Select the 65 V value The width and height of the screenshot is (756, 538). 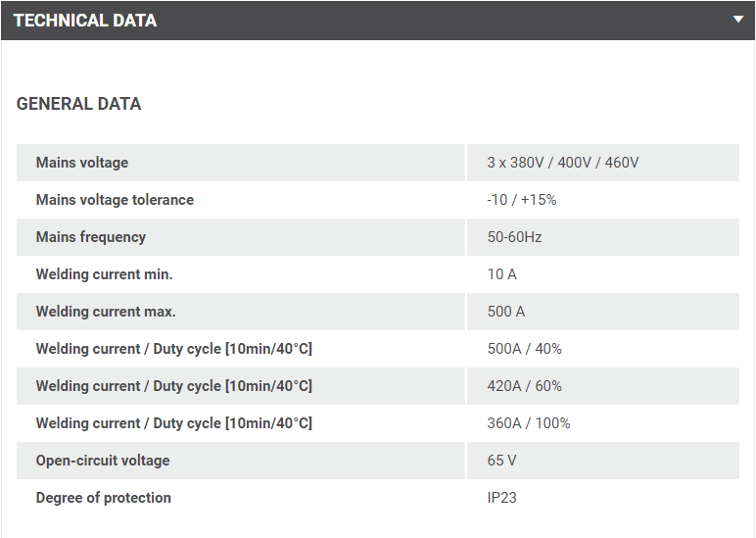click(x=501, y=461)
